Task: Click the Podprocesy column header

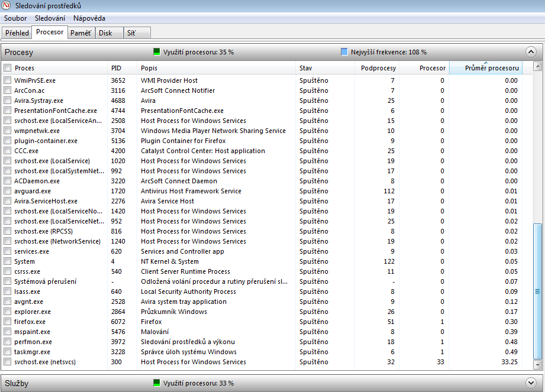Action: tap(378, 68)
